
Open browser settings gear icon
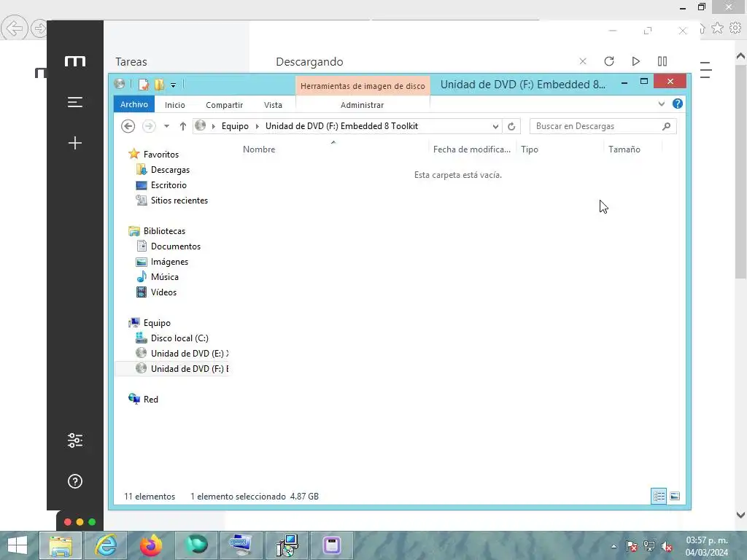pos(735,28)
